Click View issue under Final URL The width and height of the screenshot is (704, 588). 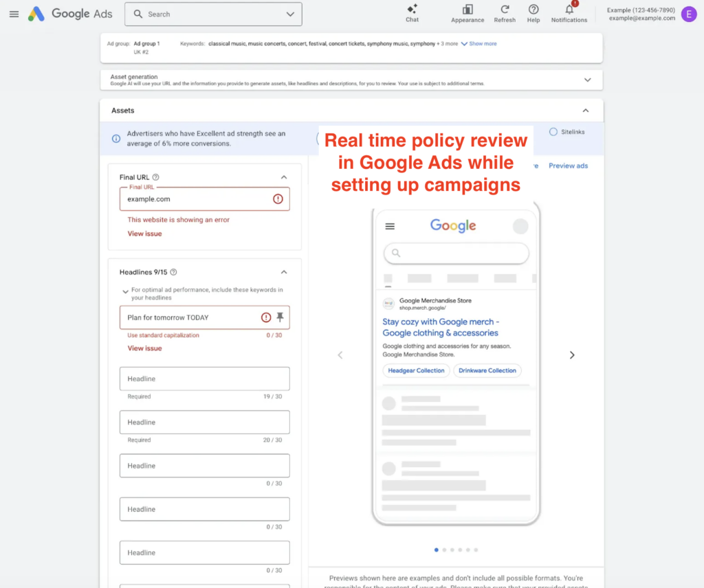tap(144, 234)
